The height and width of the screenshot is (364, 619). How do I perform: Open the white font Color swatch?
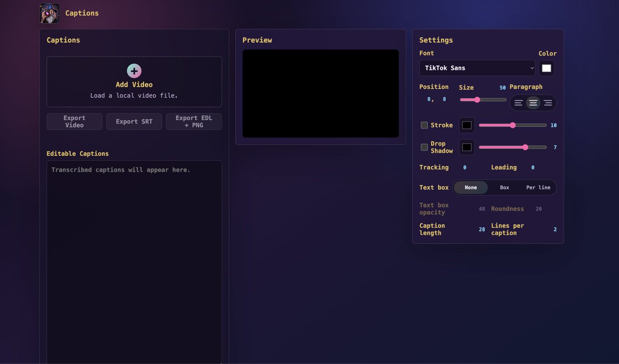tap(546, 68)
